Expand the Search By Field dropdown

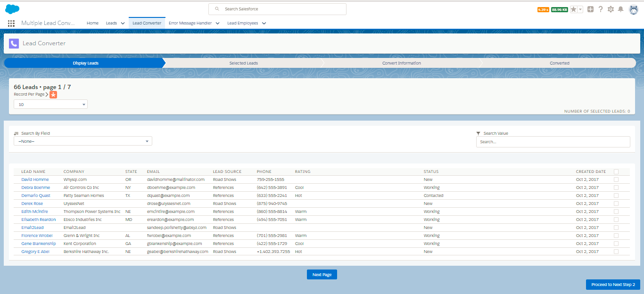(83, 141)
